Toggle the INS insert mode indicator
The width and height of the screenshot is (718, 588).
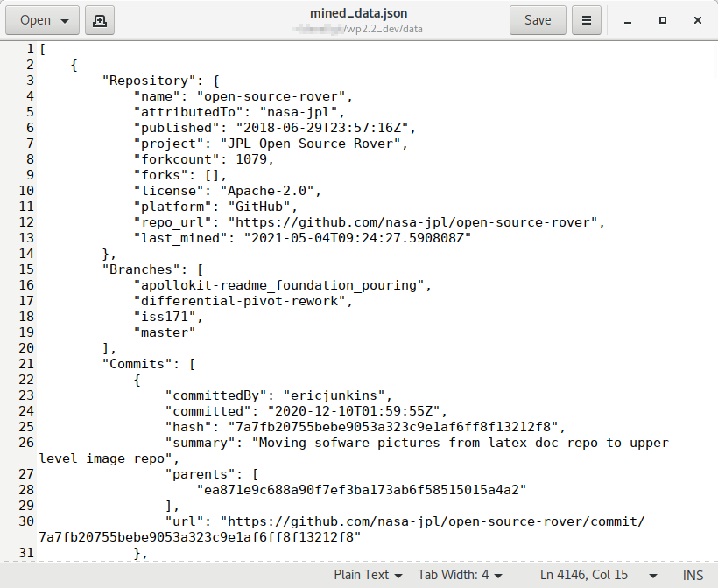point(693,575)
